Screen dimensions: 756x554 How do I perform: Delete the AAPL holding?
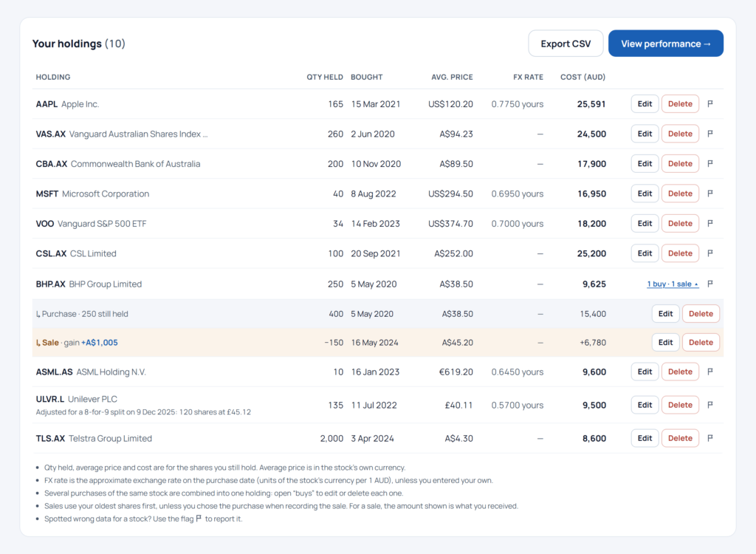(680, 103)
